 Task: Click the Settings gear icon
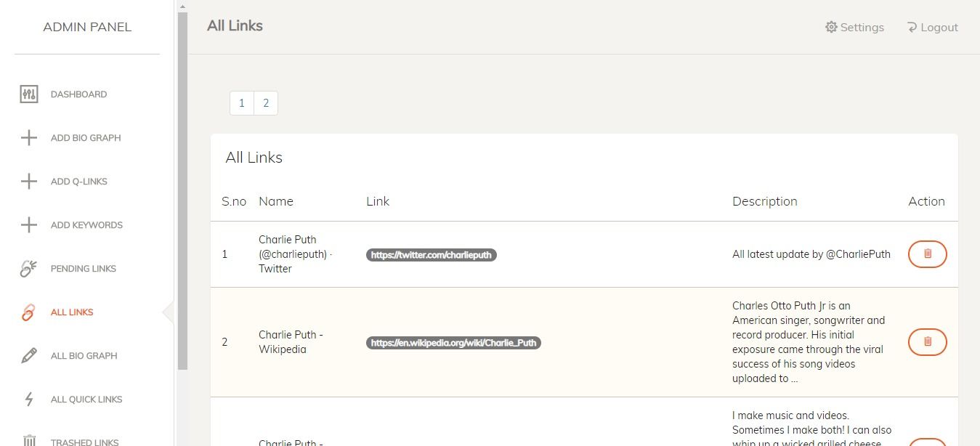point(831,27)
